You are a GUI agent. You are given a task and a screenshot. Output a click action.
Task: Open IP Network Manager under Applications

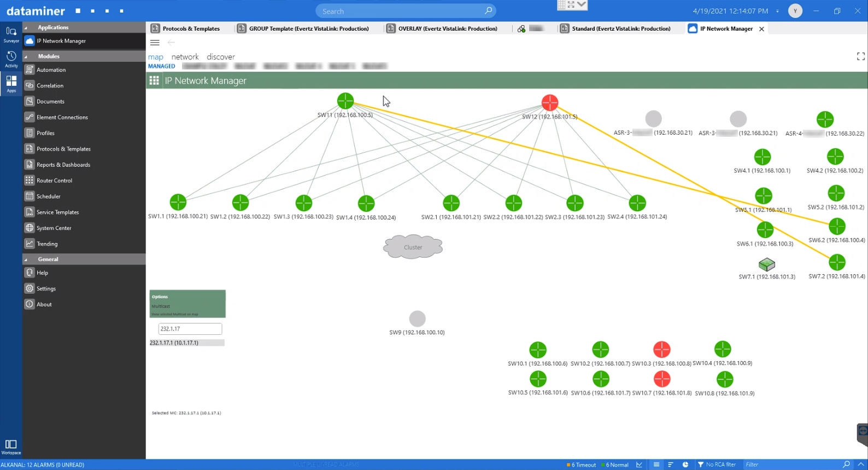point(84,41)
